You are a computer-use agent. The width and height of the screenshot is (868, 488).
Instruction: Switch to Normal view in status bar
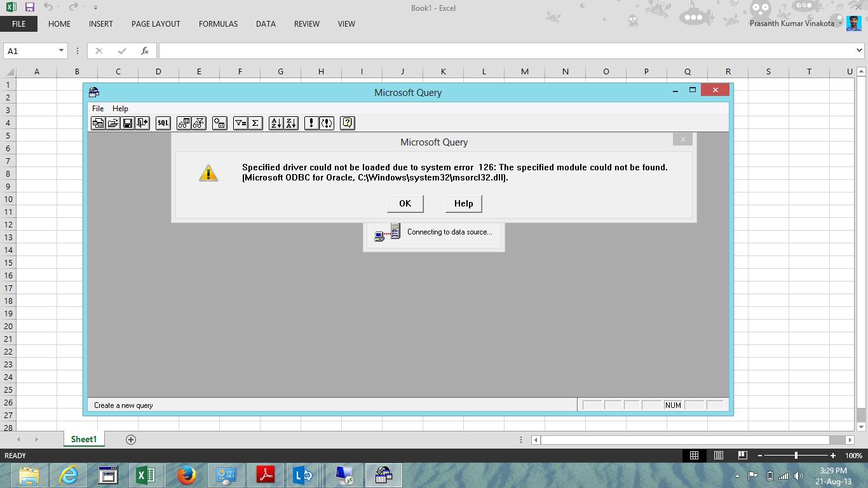pos(694,455)
